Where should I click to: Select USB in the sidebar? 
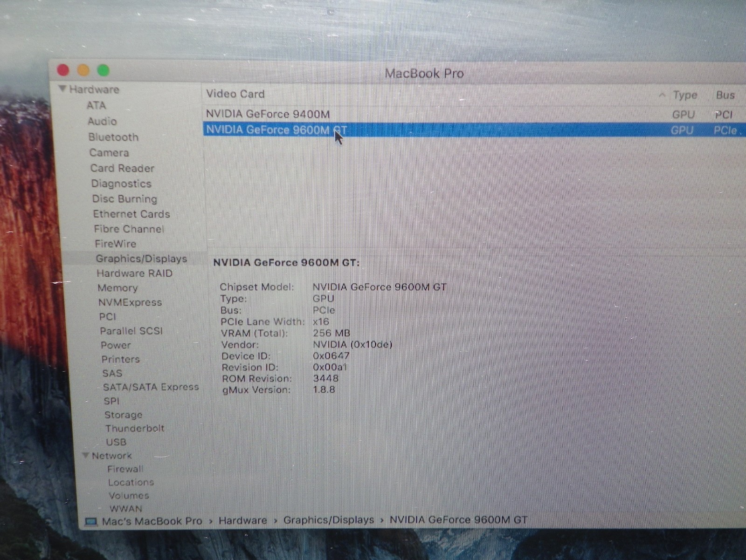(116, 442)
